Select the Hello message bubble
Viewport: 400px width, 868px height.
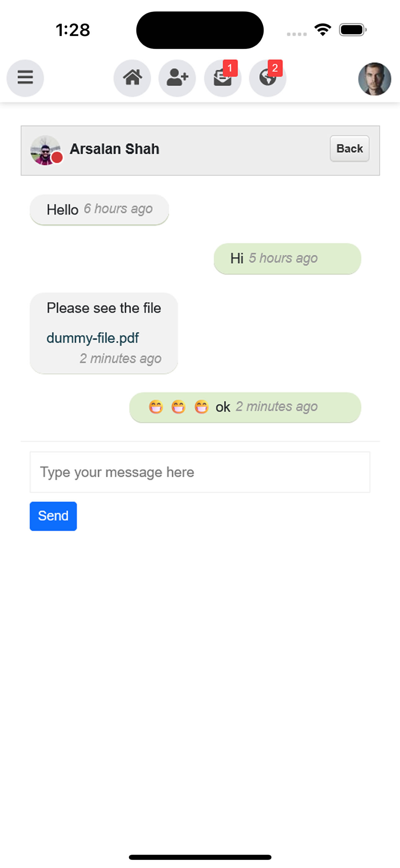(x=99, y=210)
